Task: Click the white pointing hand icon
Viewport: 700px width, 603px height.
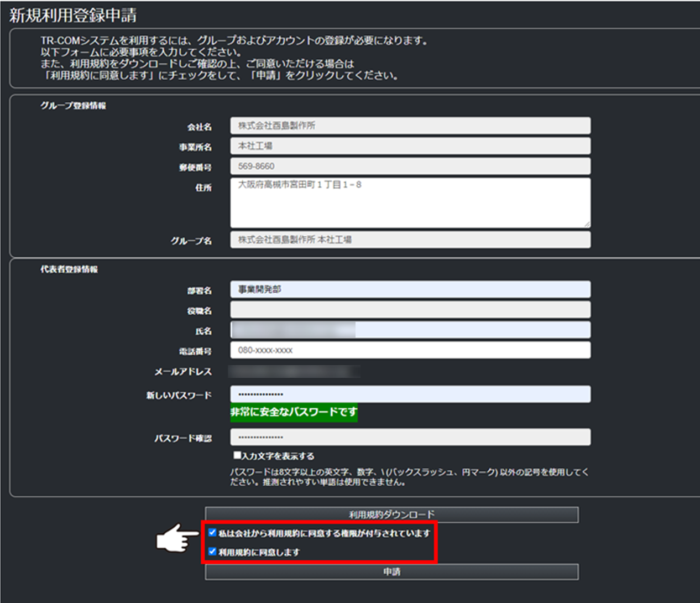Action: click(176, 537)
